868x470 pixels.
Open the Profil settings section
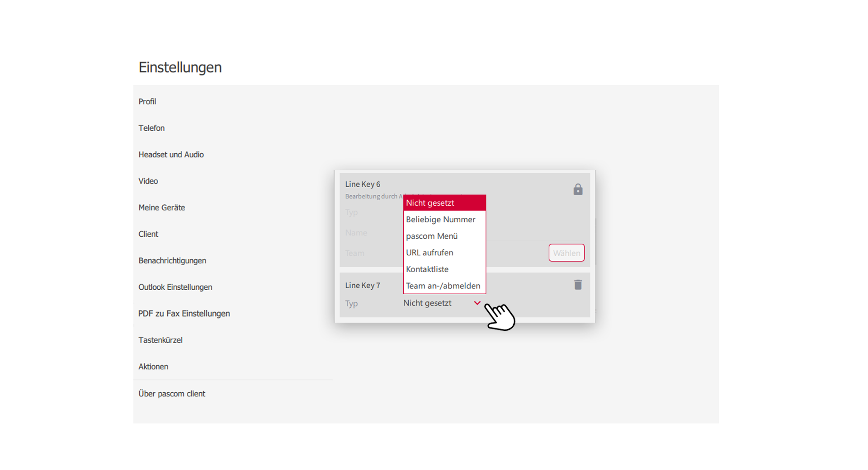(147, 102)
